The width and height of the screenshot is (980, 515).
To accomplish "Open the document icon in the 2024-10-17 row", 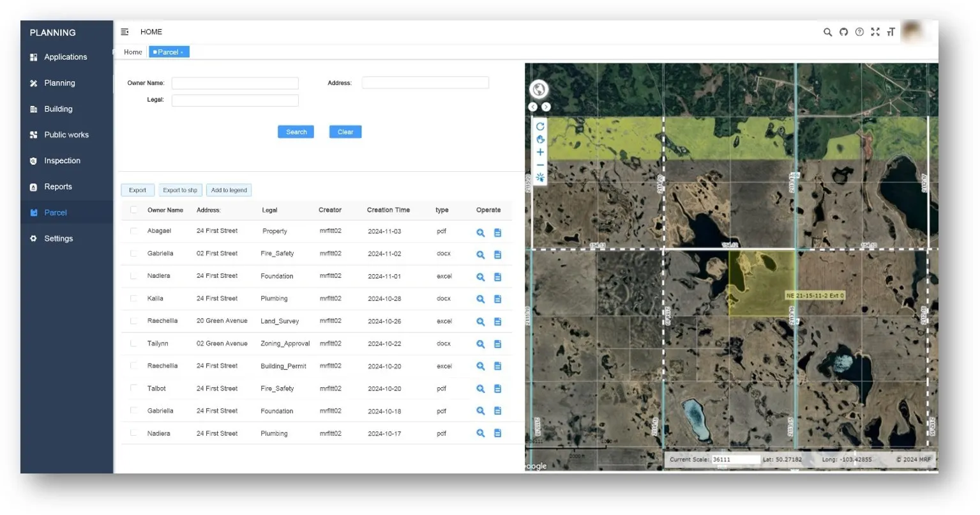I will [498, 433].
